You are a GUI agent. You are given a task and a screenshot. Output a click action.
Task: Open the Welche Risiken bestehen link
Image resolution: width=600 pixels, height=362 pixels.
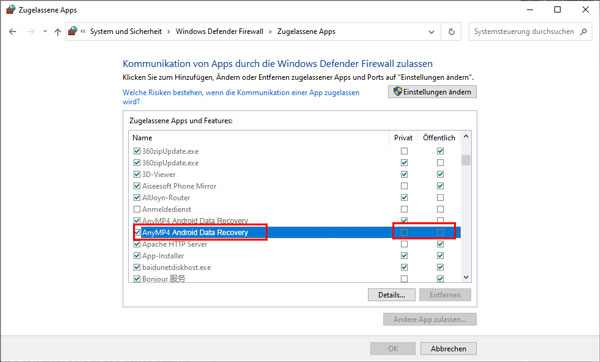click(x=241, y=97)
